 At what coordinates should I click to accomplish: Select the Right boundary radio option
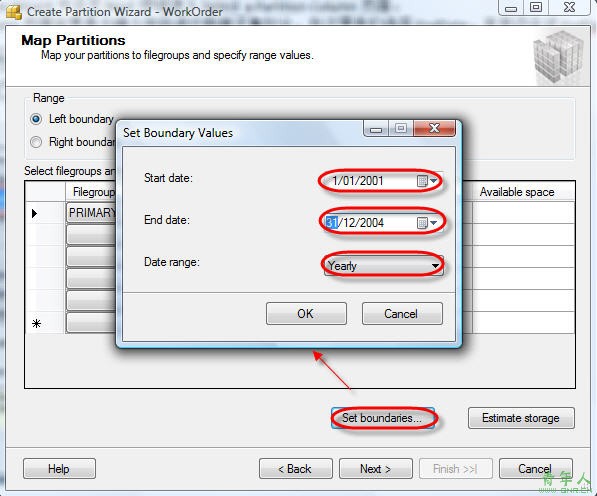pyautogui.click(x=36, y=142)
